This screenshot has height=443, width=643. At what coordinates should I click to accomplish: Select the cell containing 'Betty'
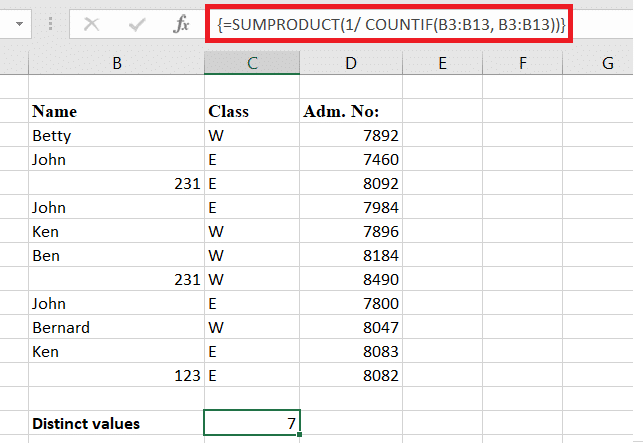pos(117,135)
